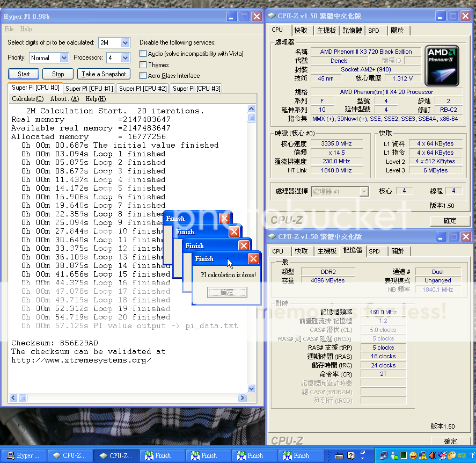Close the front Finish dialog with red X
Image resolution: width=476 pixels, height=463 pixels.
[253, 259]
